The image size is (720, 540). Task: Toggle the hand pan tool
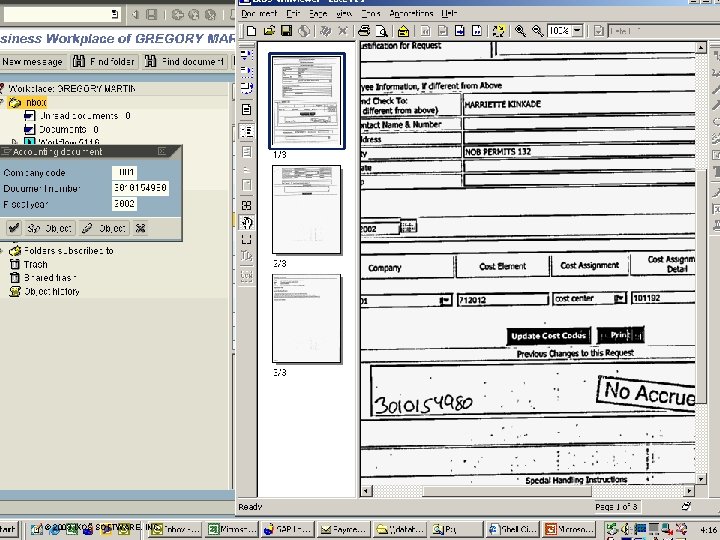(x=247, y=223)
